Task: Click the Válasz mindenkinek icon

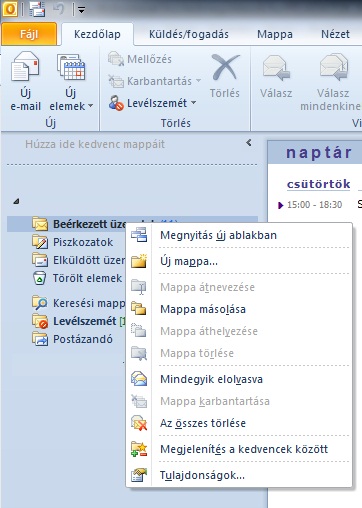Action: [334, 68]
